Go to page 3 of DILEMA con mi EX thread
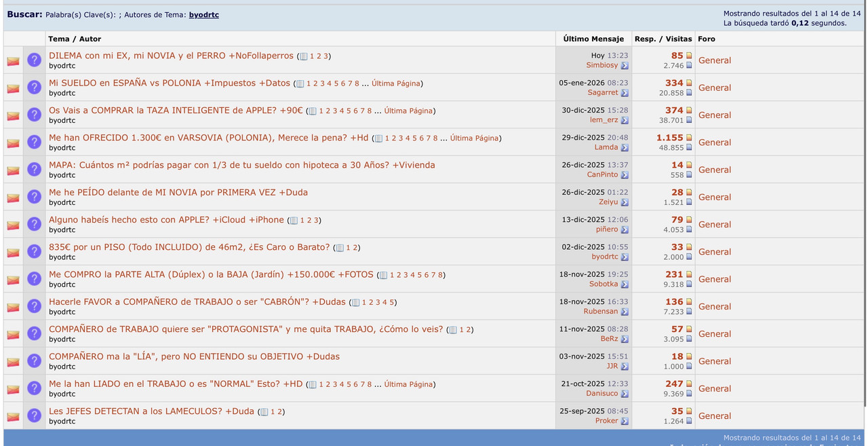This screenshot has height=446, width=868. [x=325, y=56]
